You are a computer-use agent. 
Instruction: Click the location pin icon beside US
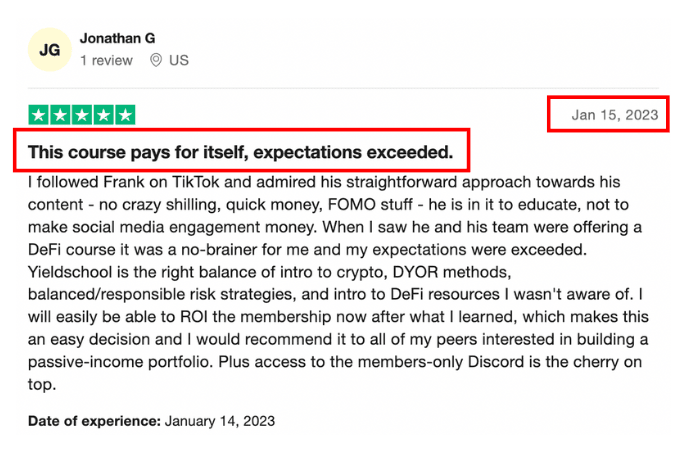tap(155, 61)
